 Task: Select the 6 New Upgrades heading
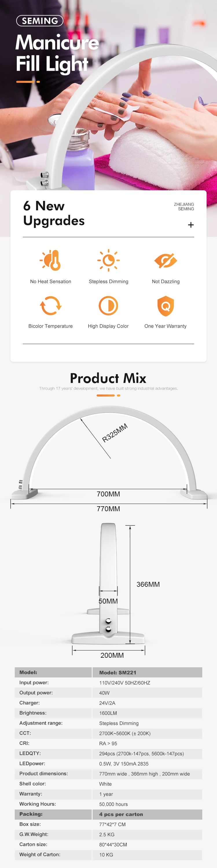[x=54, y=213]
